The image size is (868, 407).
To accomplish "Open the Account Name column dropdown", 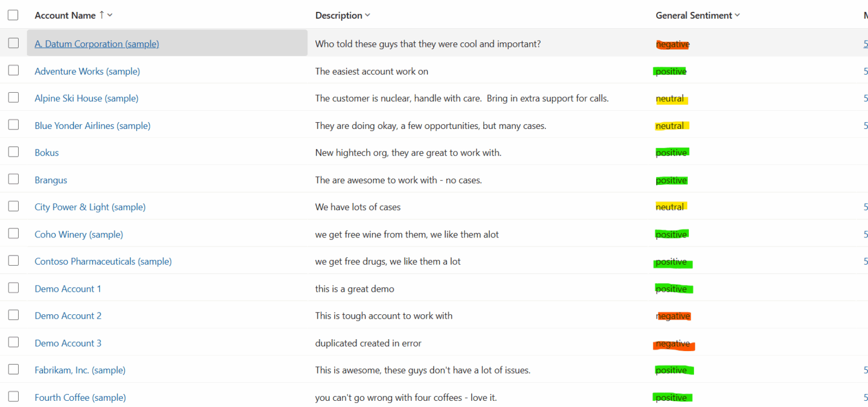I will tap(109, 15).
